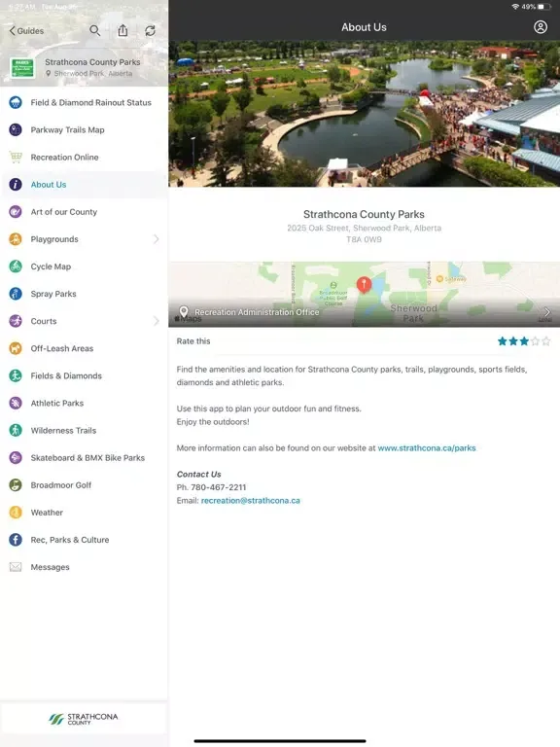Viewport: 560px width, 747px height.
Task: Click the Art of our County icon
Action: click(16, 211)
